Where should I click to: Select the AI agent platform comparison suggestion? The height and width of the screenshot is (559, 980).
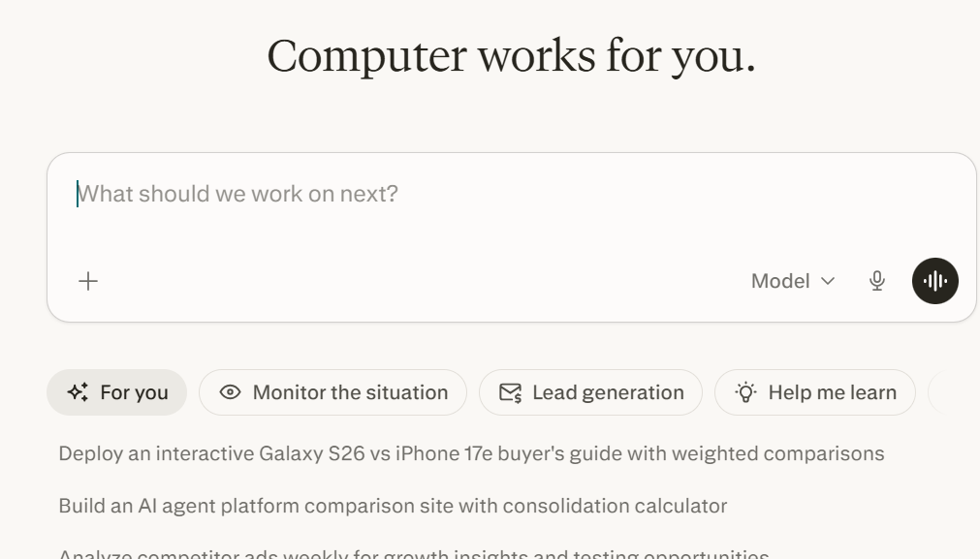coord(393,506)
